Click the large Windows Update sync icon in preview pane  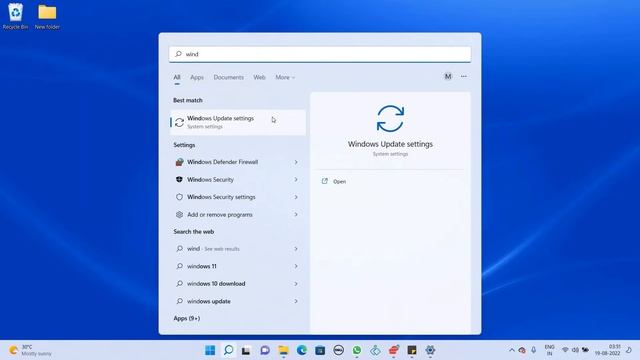coord(390,119)
